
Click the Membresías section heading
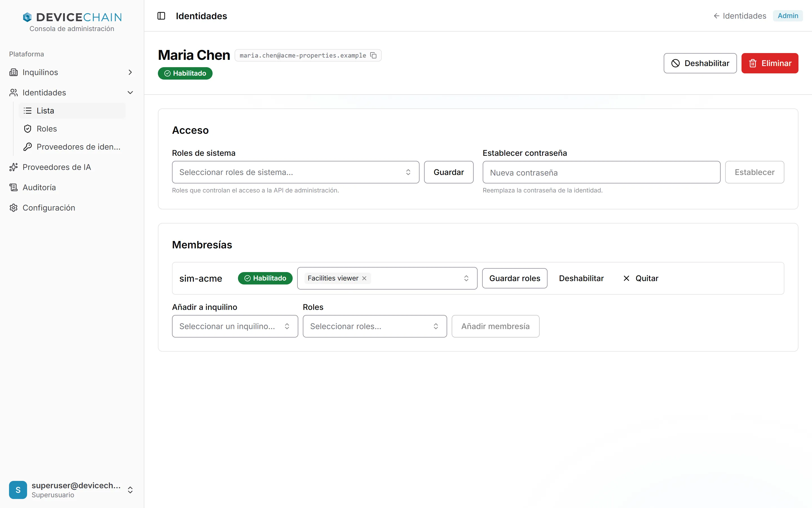click(202, 245)
